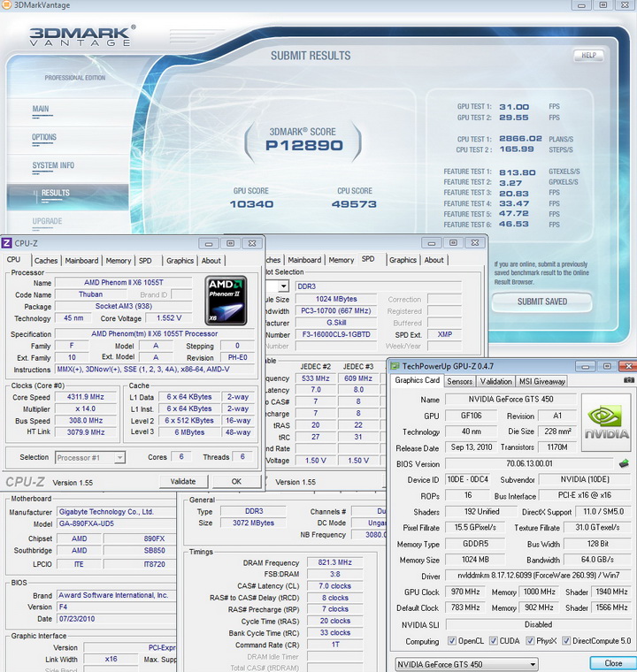Click the GPU-Z Name field GeForce GTS 450
The height and width of the screenshot is (672, 637).
[510, 400]
